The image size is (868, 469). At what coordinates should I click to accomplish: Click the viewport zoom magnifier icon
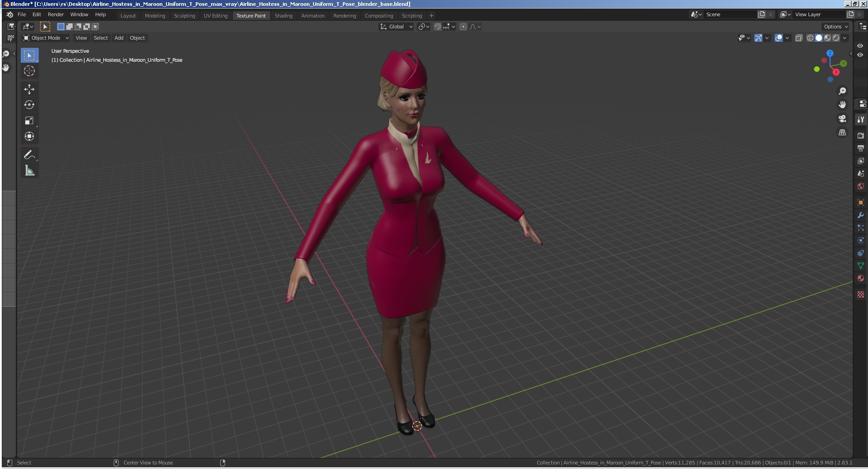point(842,91)
